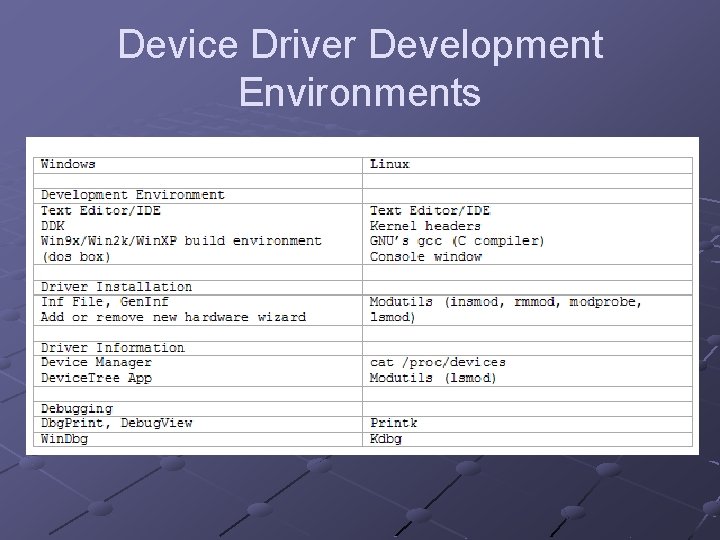Image resolution: width=720 pixels, height=540 pixels.
Task: Select the 'Linux' column header cell
Action: [528, 165]
